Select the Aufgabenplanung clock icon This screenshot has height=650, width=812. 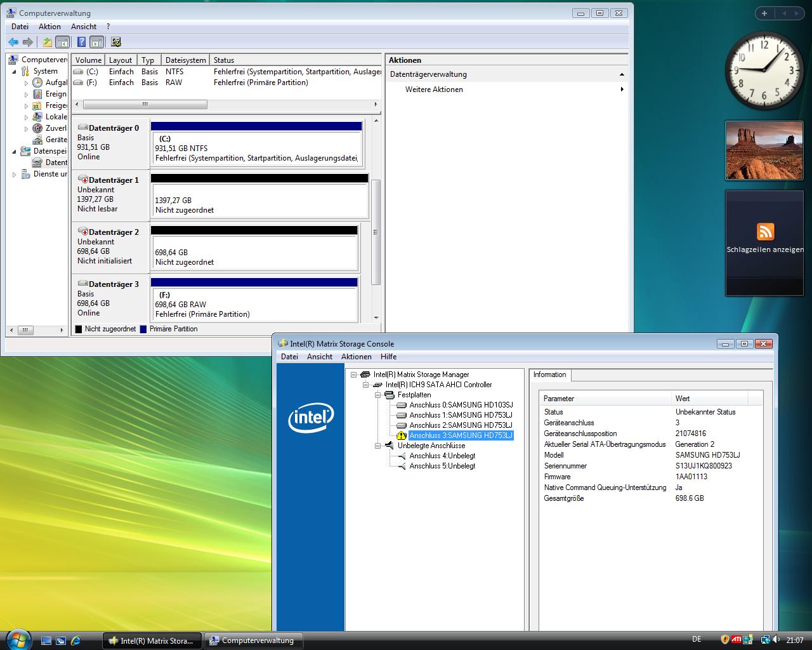[37, 83]
